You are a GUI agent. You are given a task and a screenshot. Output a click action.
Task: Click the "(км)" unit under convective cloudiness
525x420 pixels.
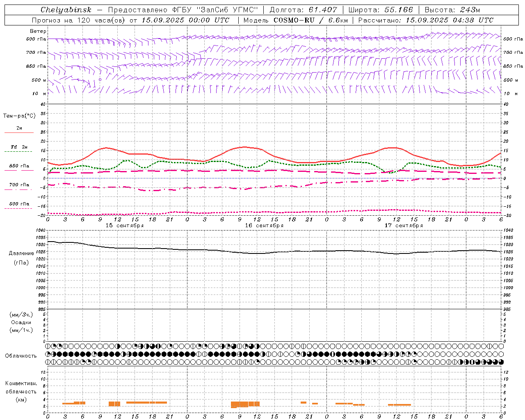click(x=21, y=399)
